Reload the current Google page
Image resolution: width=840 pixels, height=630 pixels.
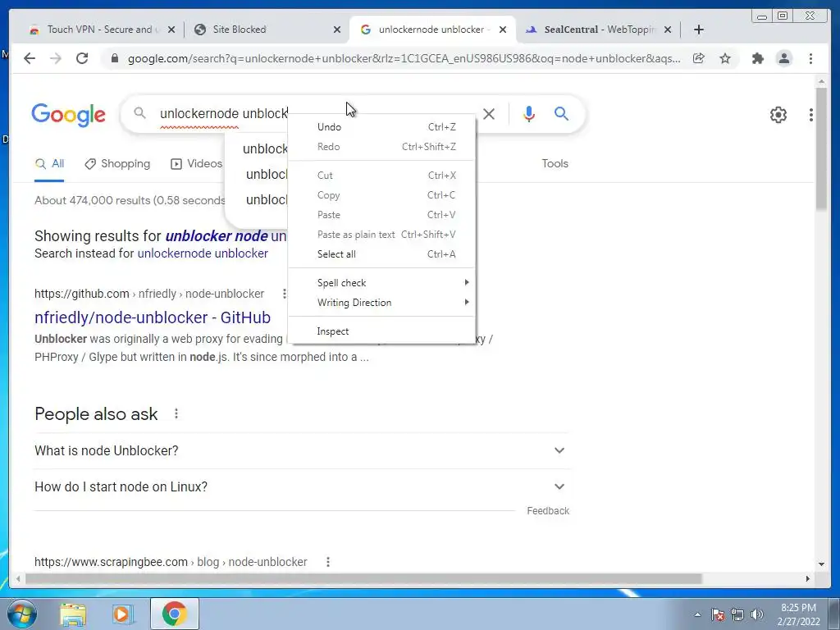point(82,58)
